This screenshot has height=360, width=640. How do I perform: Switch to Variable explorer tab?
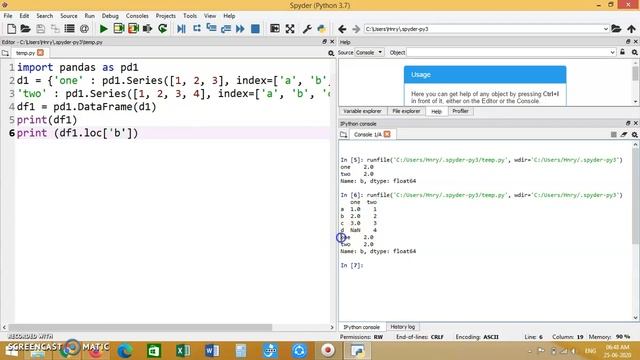point(362,111)
